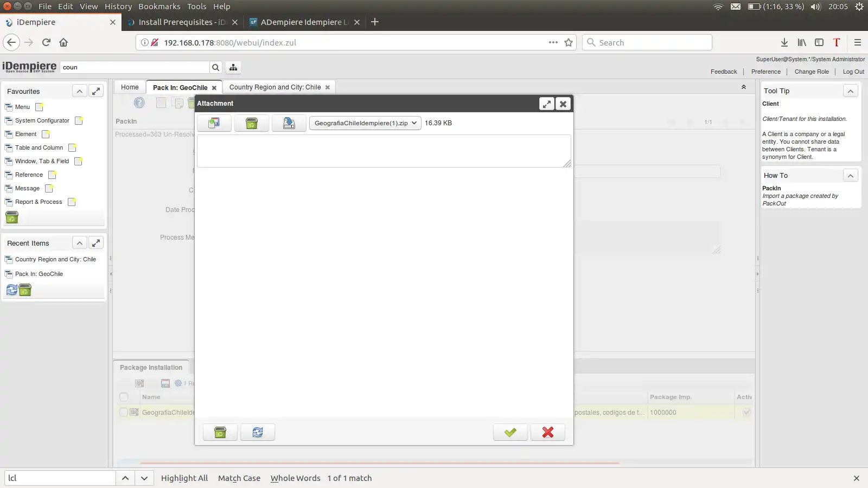Switch to the Install Prerequisites browser tab
The image size is (868, 488).
coord(182,22)
